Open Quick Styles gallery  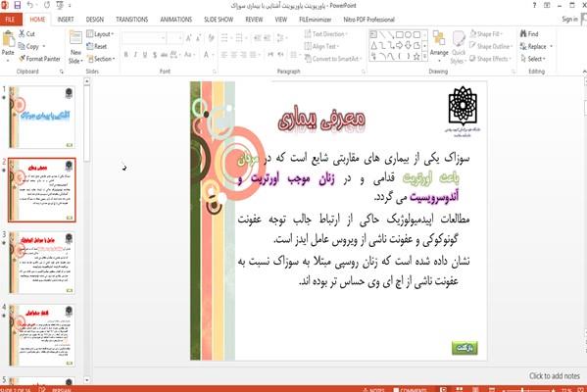pos(459,47)
